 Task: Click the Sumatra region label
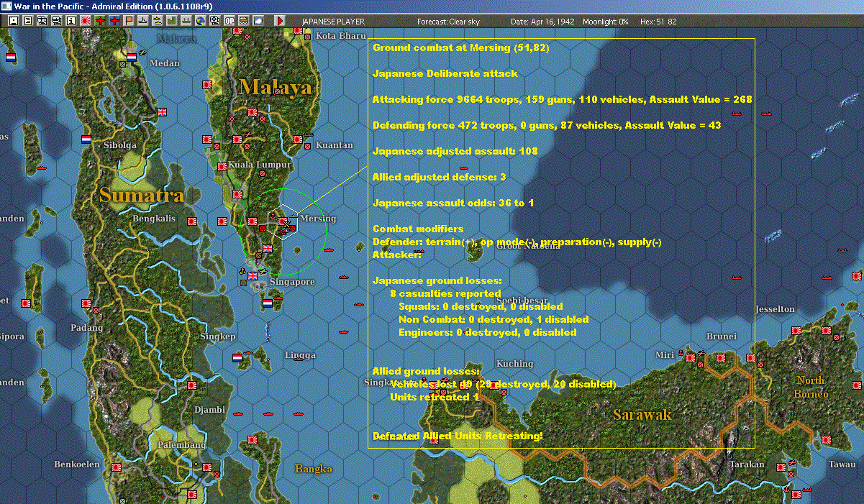click(x=142, y=195)
